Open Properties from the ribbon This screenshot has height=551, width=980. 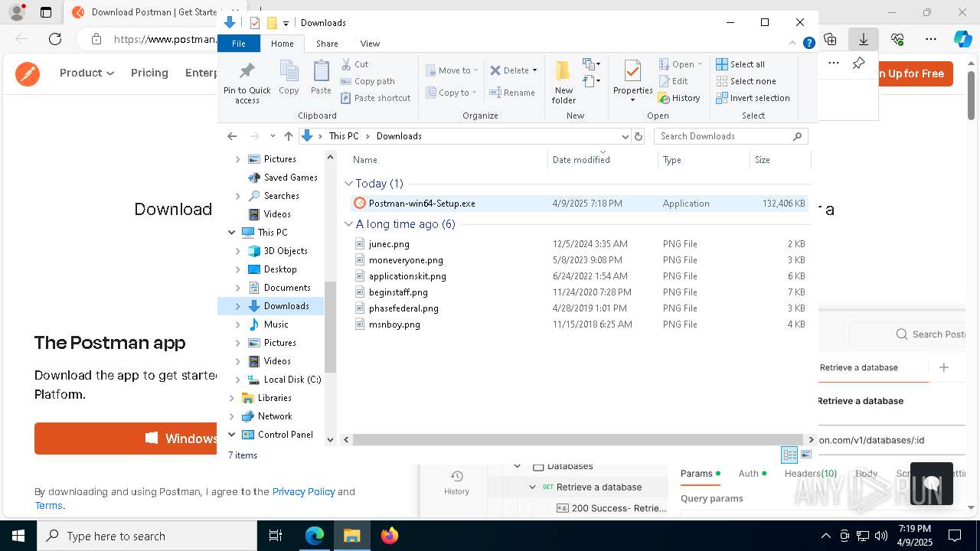tap(632, 82)
